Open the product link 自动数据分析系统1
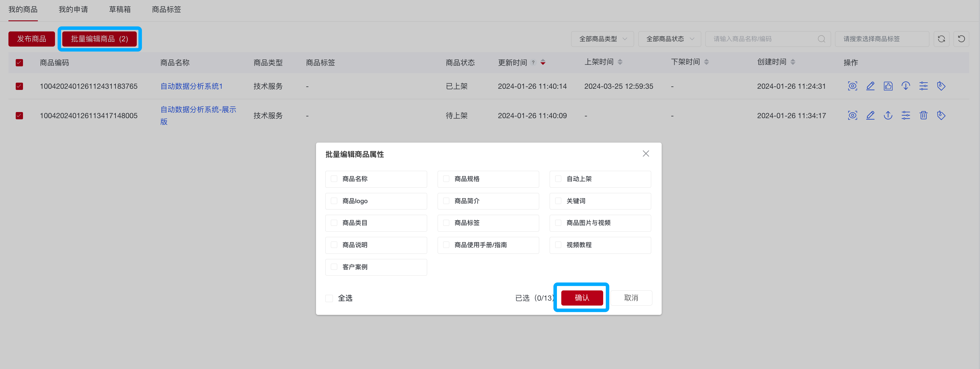Image resolution: width=980 pixels, height=369 pixels. [191, 86]
